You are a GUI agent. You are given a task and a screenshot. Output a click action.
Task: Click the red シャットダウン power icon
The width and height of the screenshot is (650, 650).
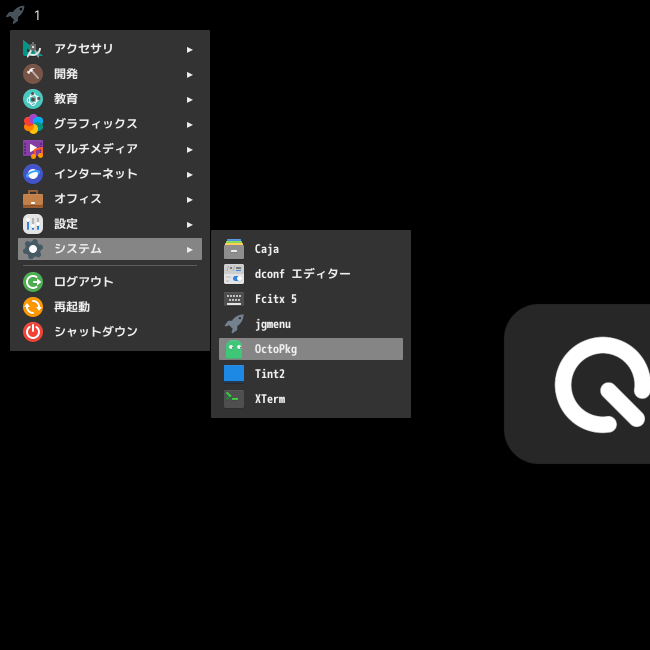coord(33,332)
